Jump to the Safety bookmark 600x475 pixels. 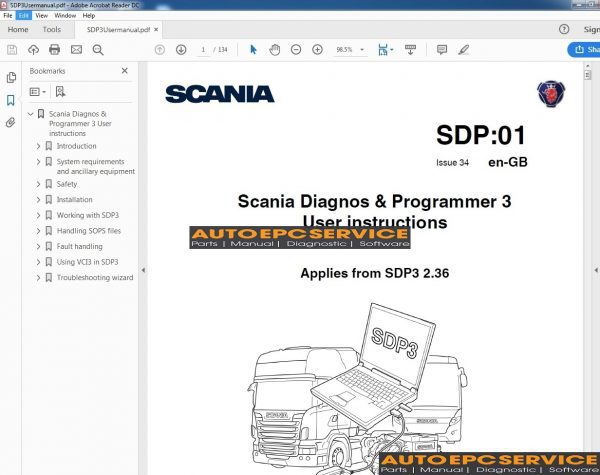coord(67,184)
